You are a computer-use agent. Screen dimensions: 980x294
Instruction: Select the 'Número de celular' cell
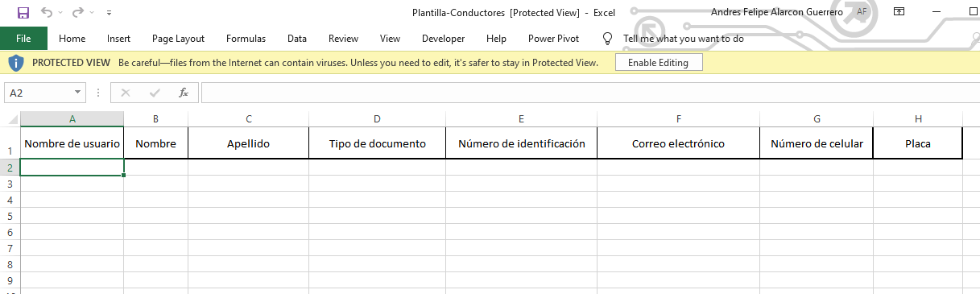[x=817, y=143]
